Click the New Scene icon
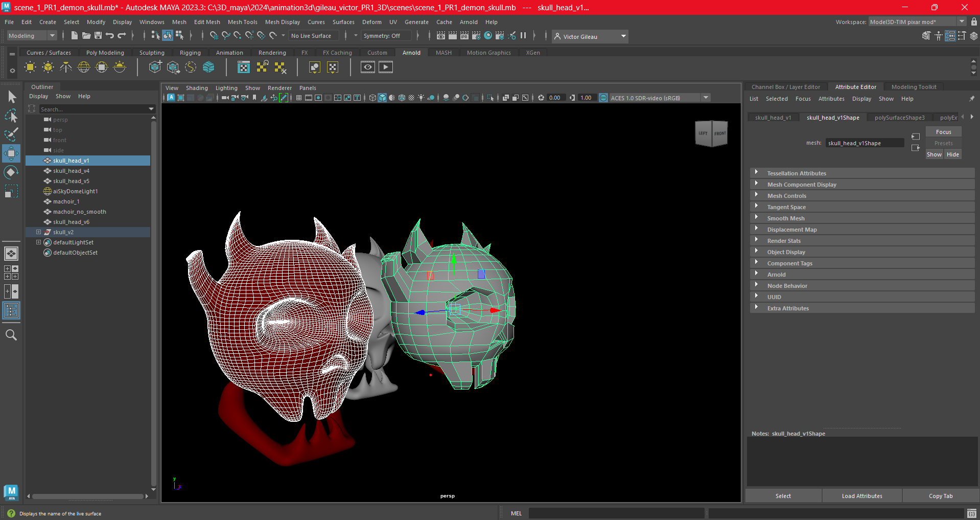The height and width of the screenshot is (520, 980). [75, 35]
